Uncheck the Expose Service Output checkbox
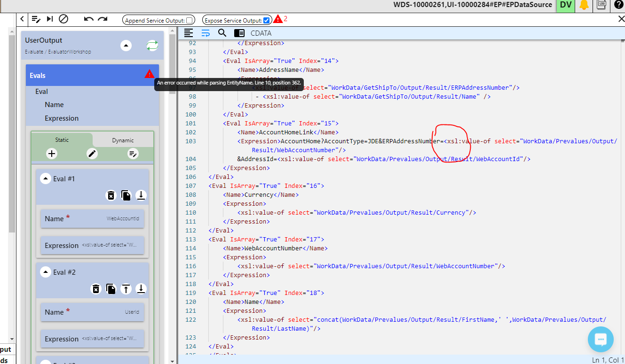 tap(267, 20)
